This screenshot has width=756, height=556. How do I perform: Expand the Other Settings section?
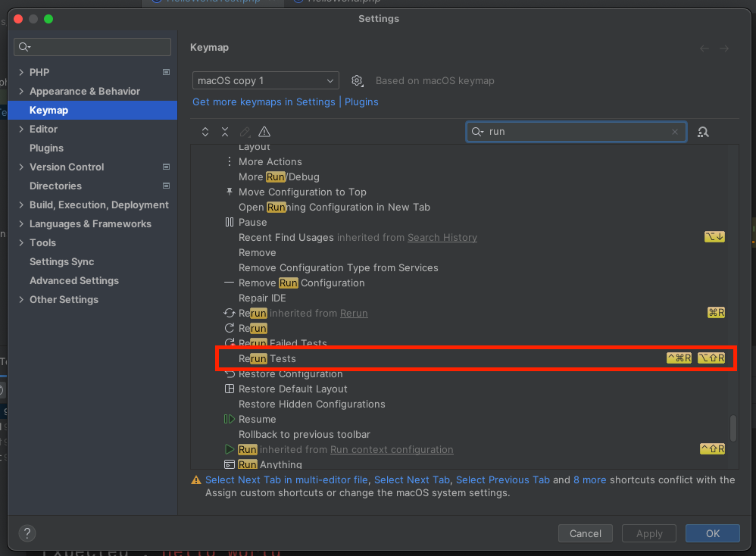click(x=21, y=299)
